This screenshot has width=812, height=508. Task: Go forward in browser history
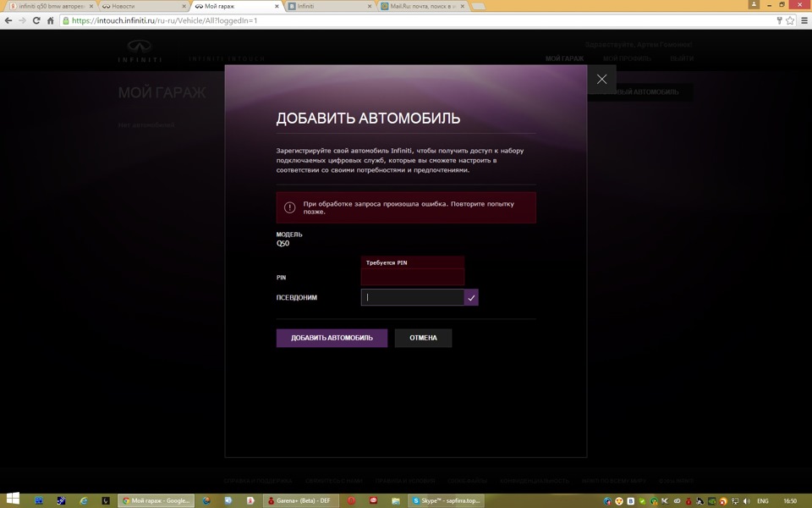(22, 20)
